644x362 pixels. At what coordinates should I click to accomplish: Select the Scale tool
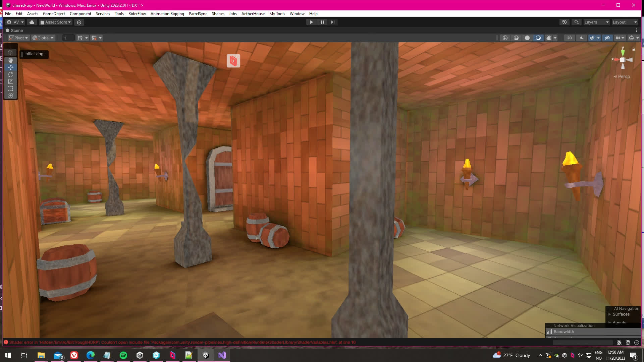(11, 81)
